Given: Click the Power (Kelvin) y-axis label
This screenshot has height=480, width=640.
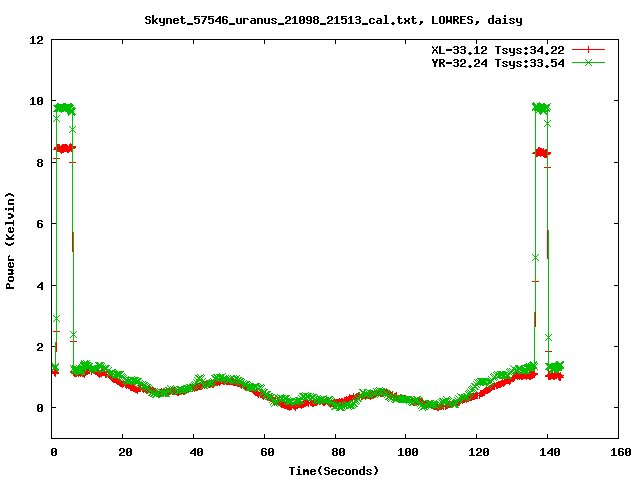Looking at the screenshot, I should (10, 241).
